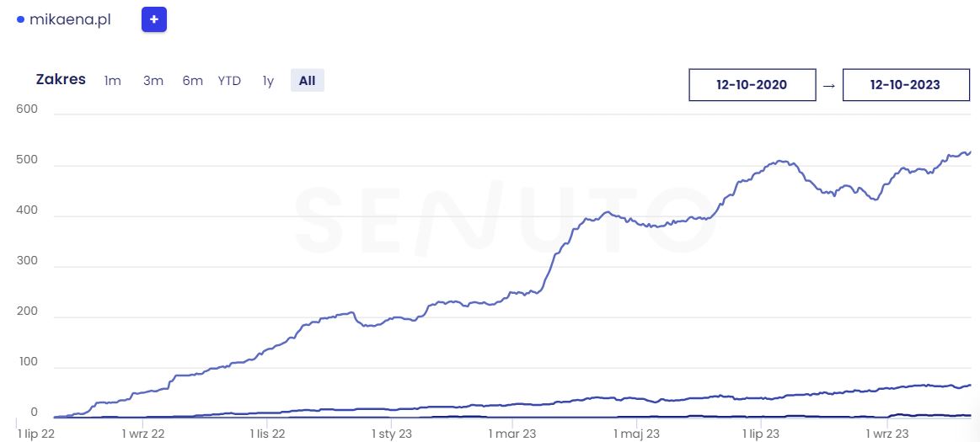Viewport: 980px width, 442px height.
Task: Select the 3m range option
Action: [153, 81]
